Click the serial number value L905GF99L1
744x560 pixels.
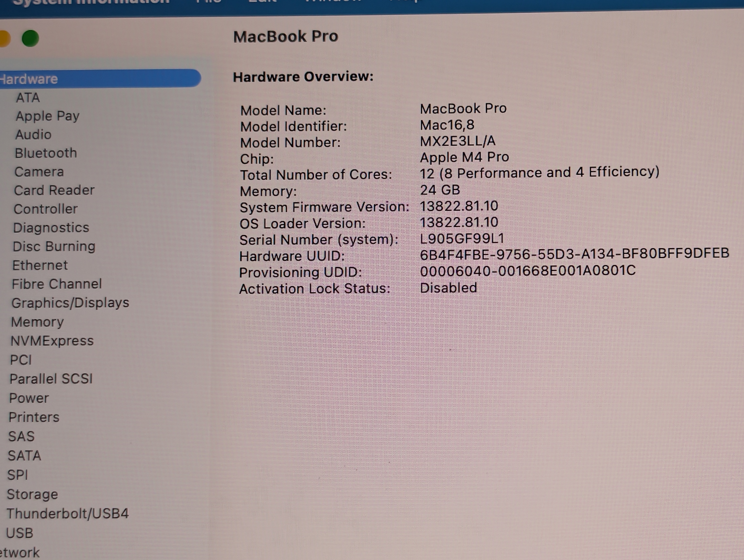pos(462,239)
